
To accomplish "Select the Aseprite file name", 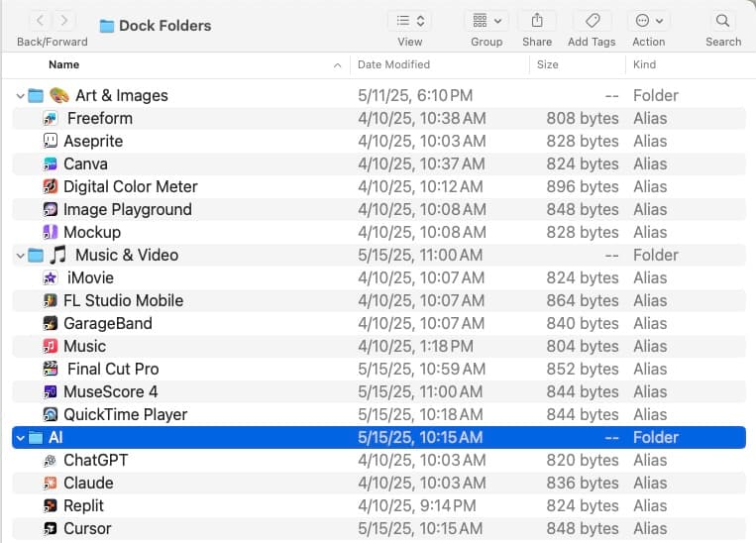I will (93, 141).
